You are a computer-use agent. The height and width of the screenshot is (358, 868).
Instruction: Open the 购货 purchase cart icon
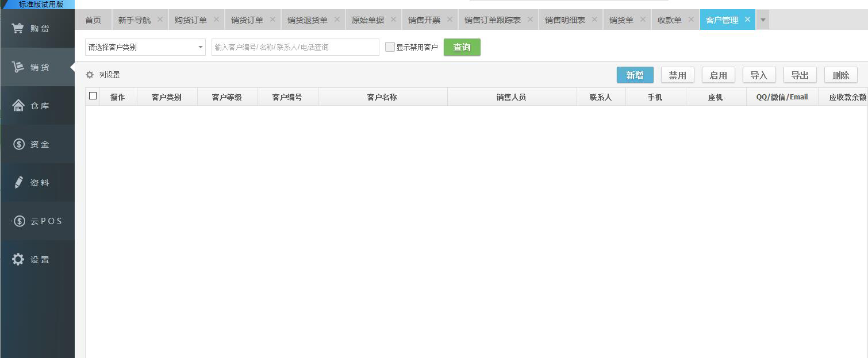pyautogui.click(x=18, y=28)
